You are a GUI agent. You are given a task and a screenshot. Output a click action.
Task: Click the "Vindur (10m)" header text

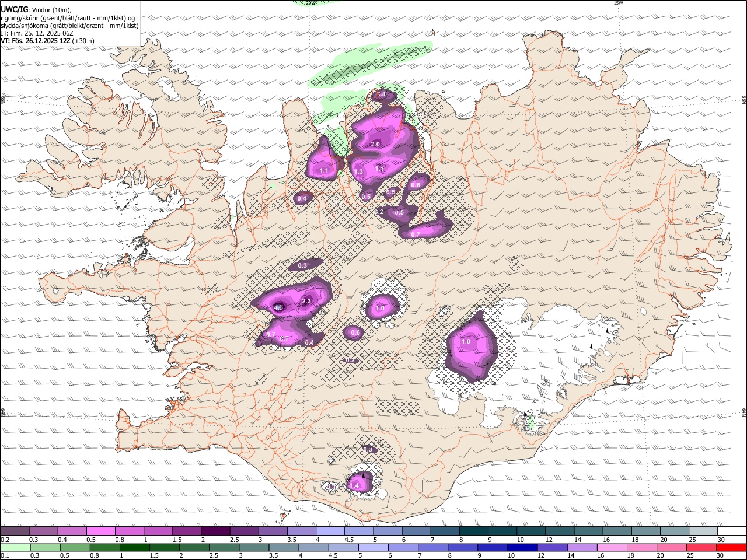coord(52,10)
